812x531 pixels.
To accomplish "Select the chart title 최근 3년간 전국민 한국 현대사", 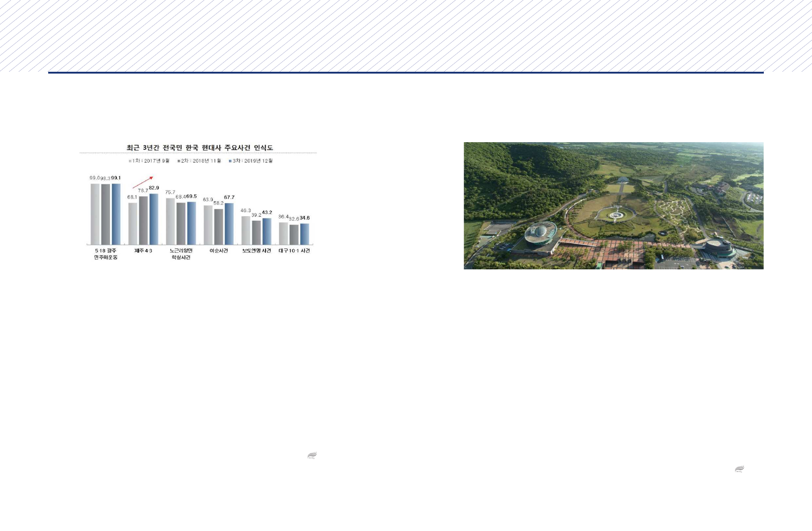I will (x=200, y=148).
